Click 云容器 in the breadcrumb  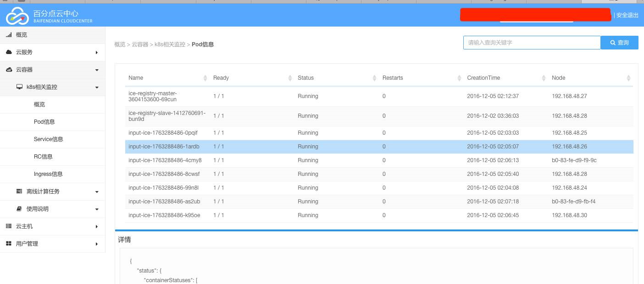coord(140,44)
